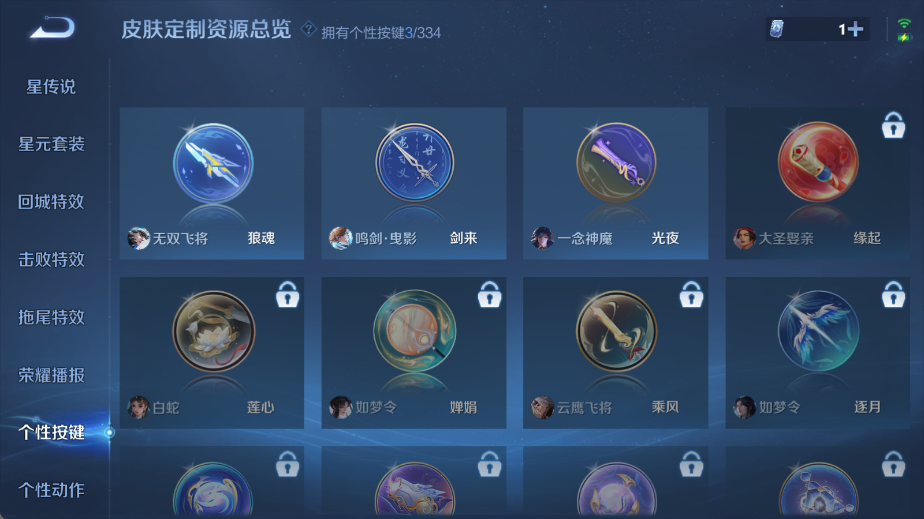The height and width of the screenshot is (519, 924).
Task: Open the 个性动作 tab
Action: click(x=51, y=490)
